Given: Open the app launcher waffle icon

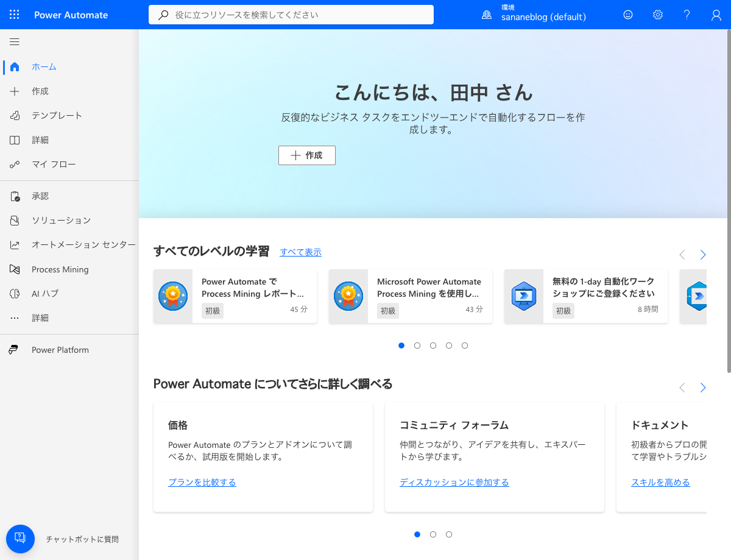Looking at the screenshot, I should 15,15.
